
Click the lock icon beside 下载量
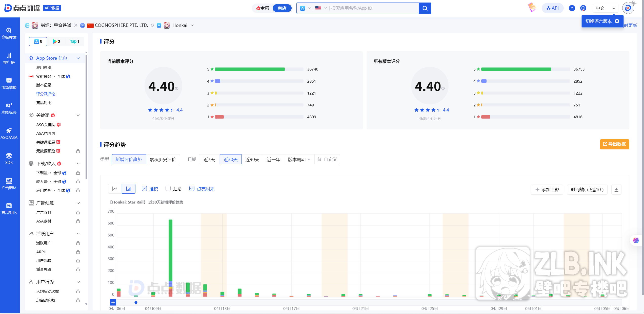(78, 173)
